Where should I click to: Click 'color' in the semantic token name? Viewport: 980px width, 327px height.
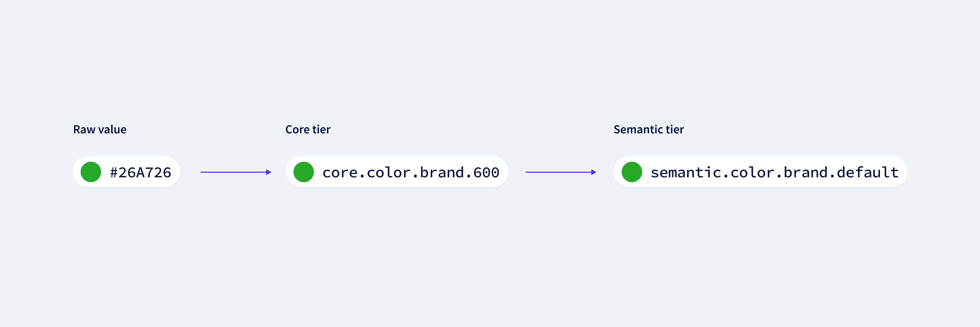click(753, 172)
